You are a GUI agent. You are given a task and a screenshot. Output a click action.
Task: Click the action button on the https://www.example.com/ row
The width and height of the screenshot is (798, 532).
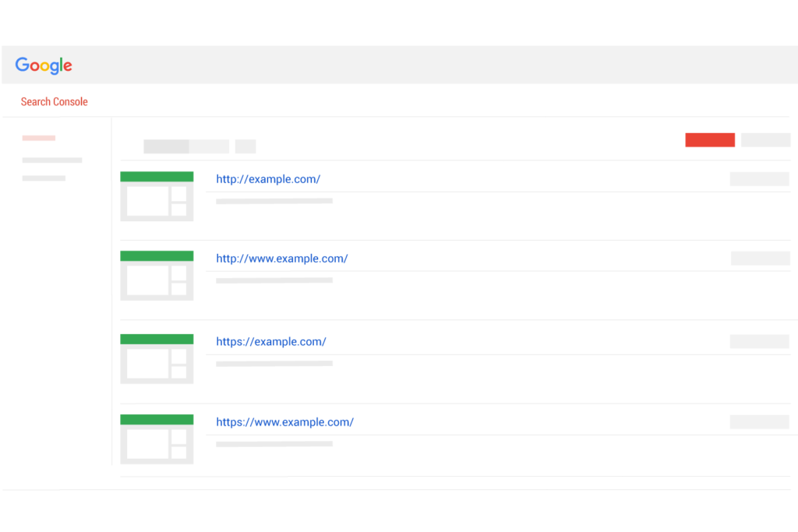click(x=760, y=421)
